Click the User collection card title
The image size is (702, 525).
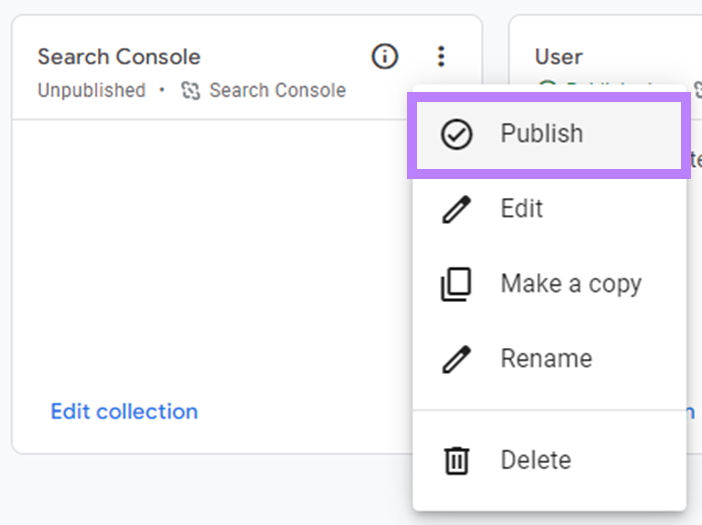click(x=559, y=57)
